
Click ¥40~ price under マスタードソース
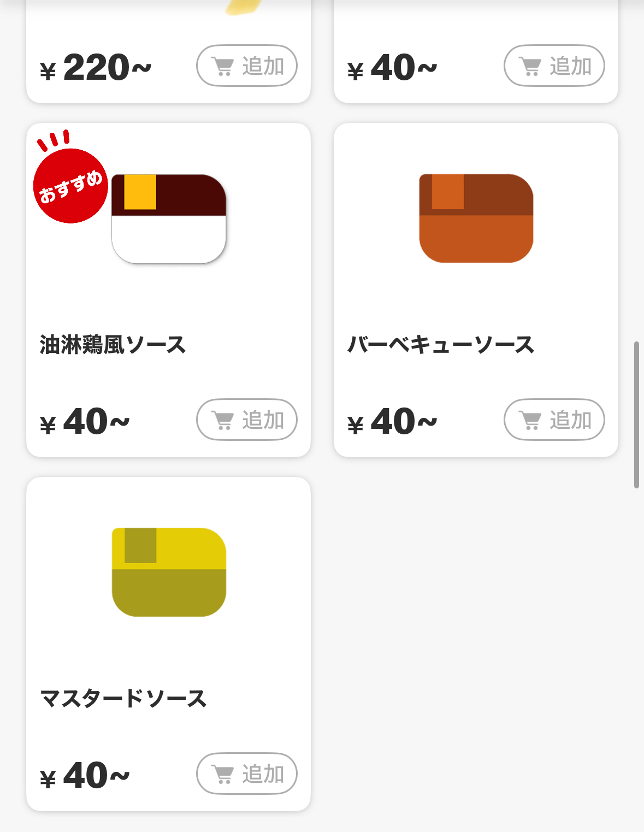click(x=85, y=776)
